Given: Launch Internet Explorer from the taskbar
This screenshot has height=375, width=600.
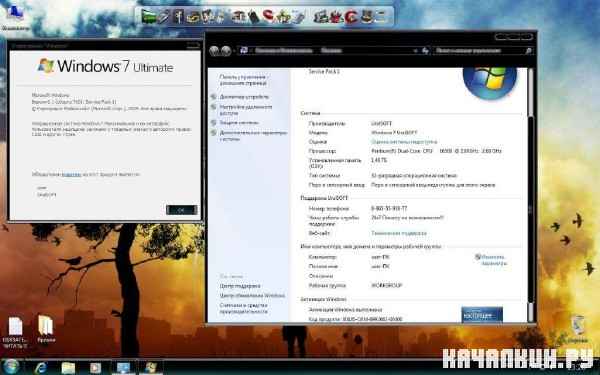Looking at the screenshot, I should tap(41, 368).
